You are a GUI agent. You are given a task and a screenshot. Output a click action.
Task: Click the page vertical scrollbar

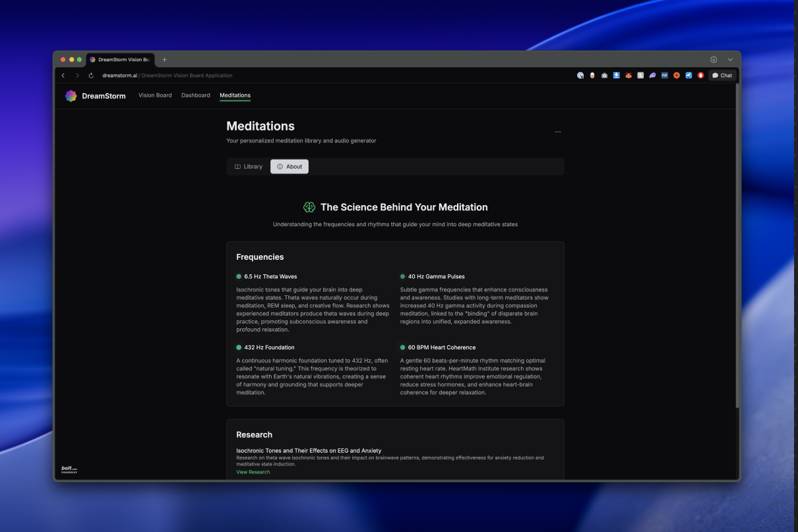pyautogui.click(x=738, y=245)
